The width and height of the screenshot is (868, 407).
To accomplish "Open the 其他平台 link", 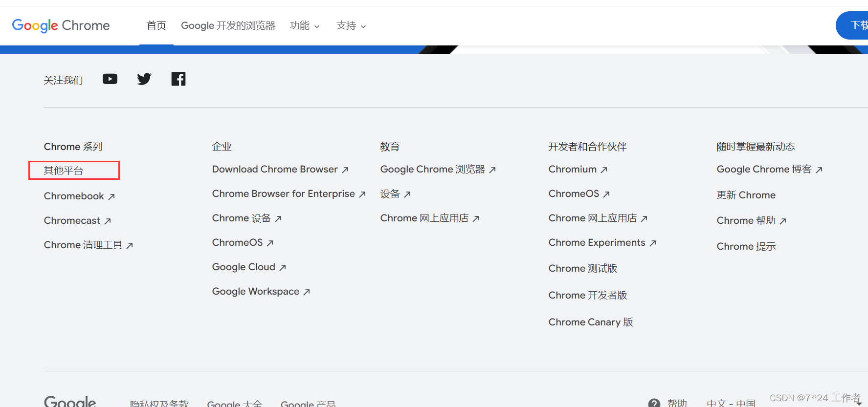I will [64, 171].
